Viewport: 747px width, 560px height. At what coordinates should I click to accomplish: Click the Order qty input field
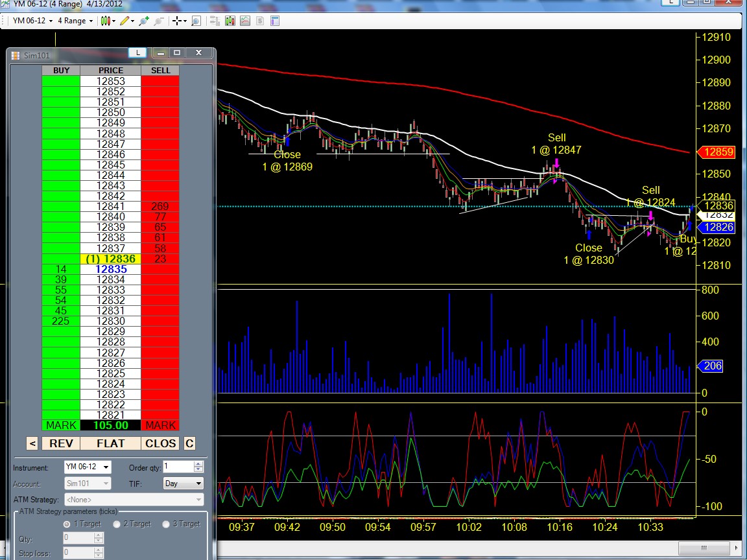pyautogui.click(x=179, y=467)
